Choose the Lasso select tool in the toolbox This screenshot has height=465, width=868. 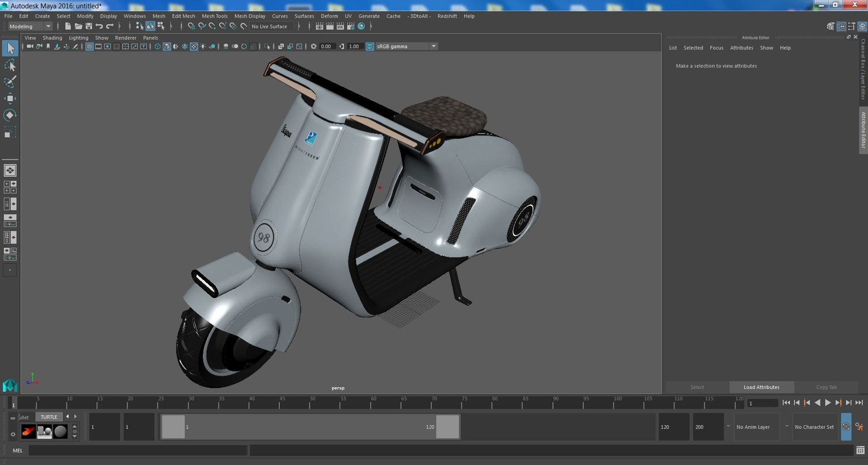(x=10, y=66)
